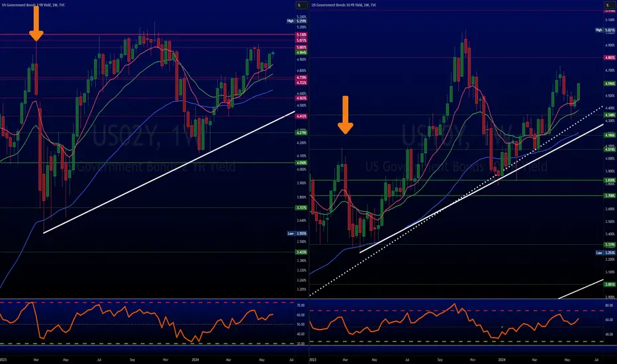Viewport: 617px width, 364px height.
Task: Select the 4.722% price level label
Action: [301, 83]
